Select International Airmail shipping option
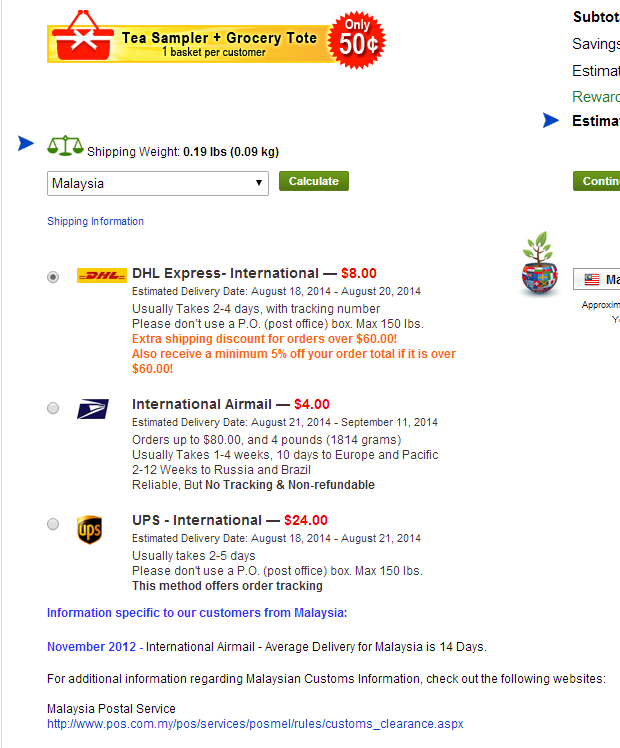This screenshot has width=620, height=748. 53,408
